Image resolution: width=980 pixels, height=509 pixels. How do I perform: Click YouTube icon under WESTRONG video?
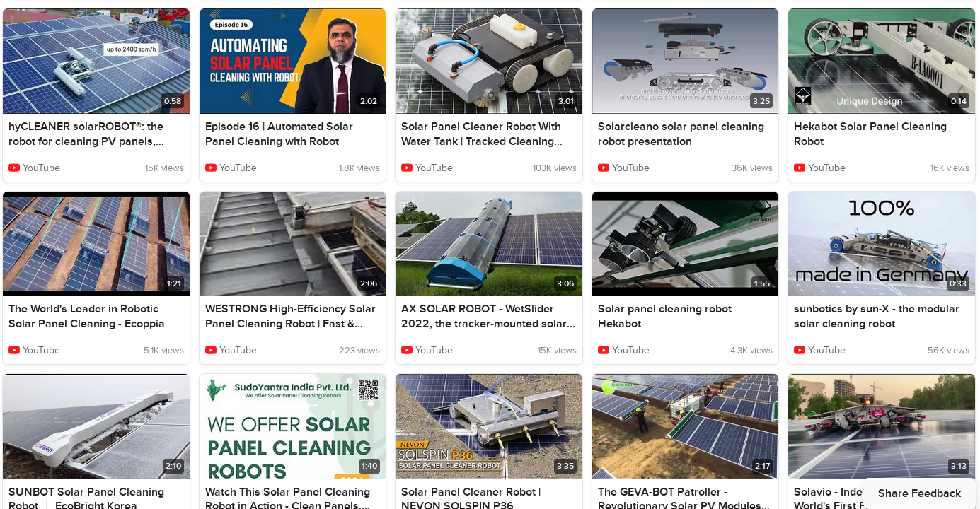(211, 351)
